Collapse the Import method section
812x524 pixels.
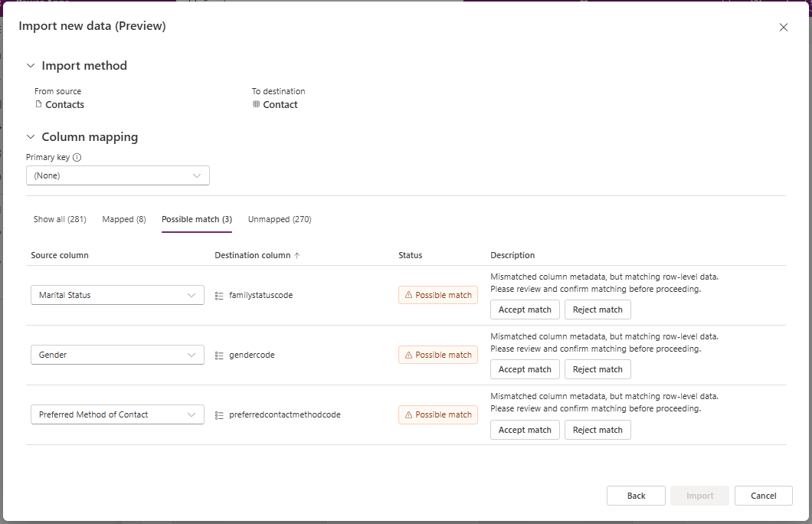click(x=31, y=66)
